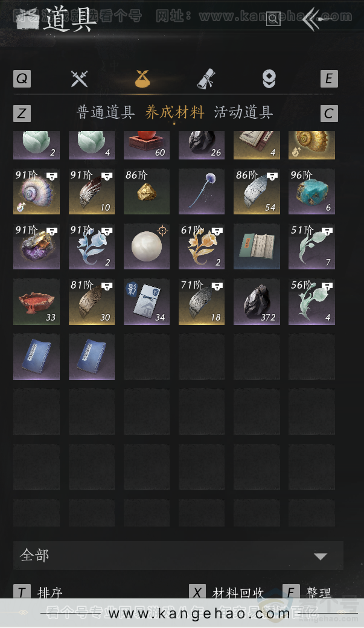The height and width of the screenshot is (628, 364).
Task: Select the gold nugget 86阶 item
Action: (x=147, y=191)
